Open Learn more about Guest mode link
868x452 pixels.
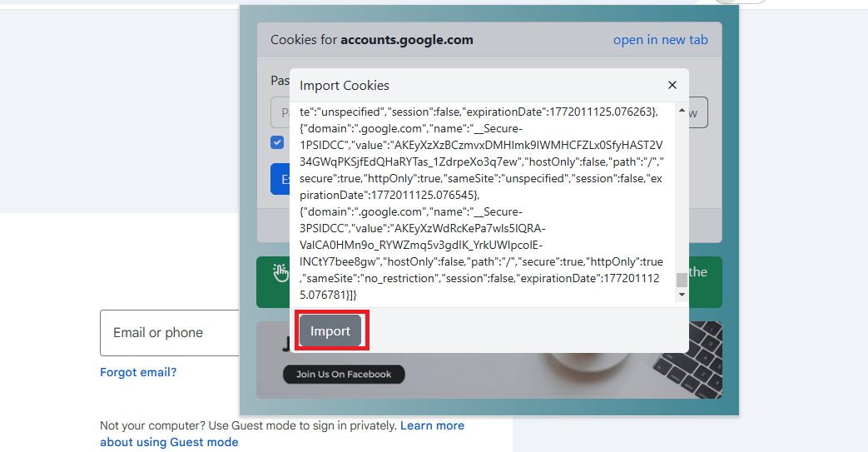point(282,434)
